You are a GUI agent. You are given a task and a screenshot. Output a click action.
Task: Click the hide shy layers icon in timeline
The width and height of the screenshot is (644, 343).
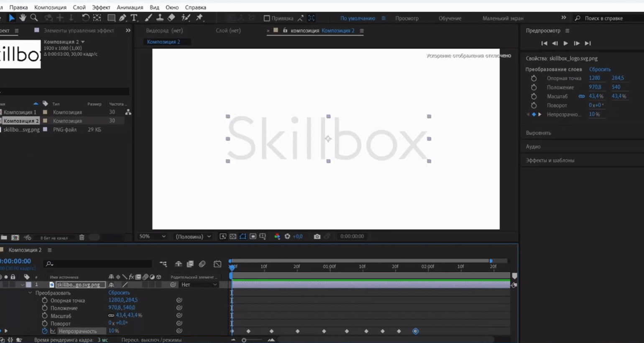pyautogui.click(x=179, y=264)
